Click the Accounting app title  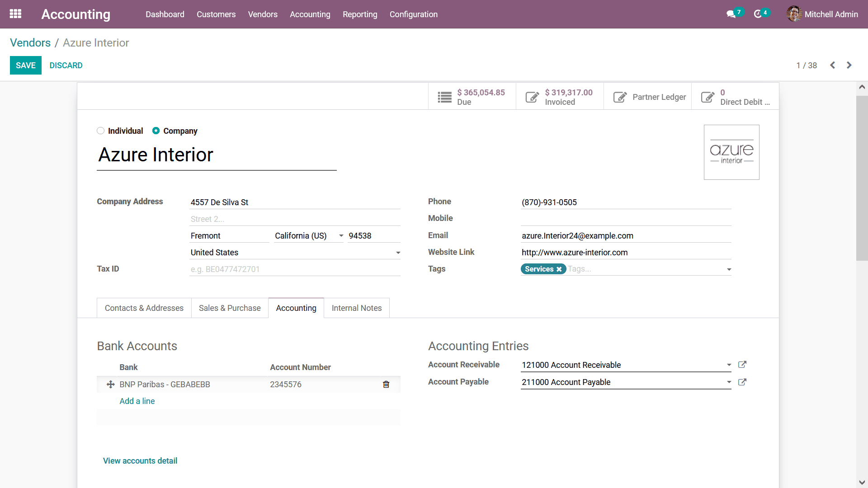point(76,14)
